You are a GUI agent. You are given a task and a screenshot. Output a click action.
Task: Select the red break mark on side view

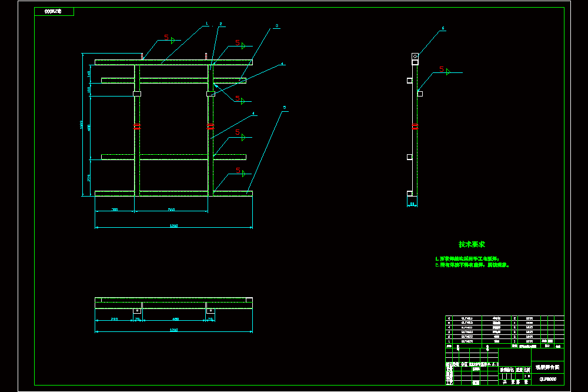pyautogui.click(x=415, y=127)
